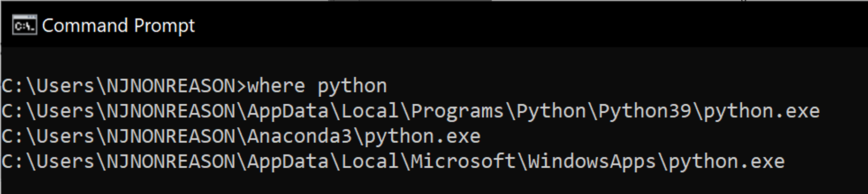Click "AppData" in the Microsoft path line

[x=288, y=162]
